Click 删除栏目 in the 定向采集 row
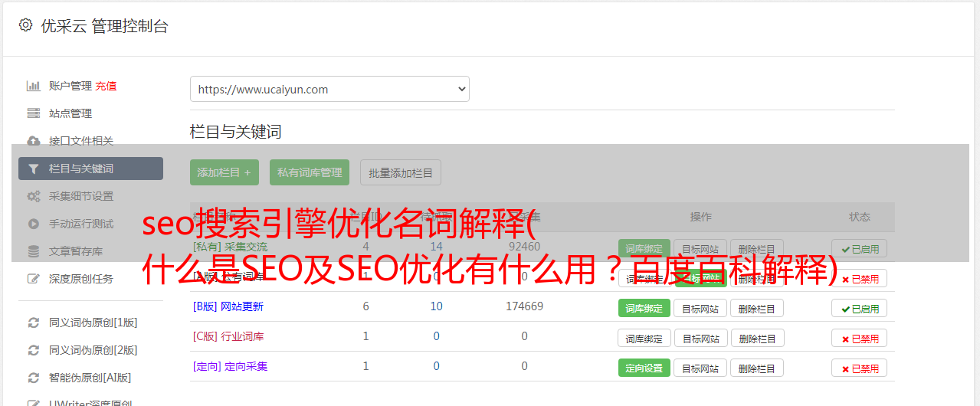The width and height of the screenshot is (980, 406). (757, 368)
